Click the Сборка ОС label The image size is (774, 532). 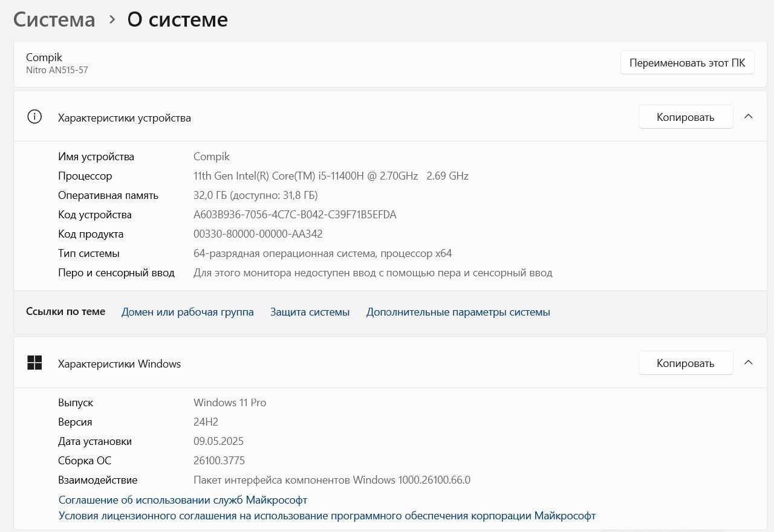tap(85, 461)
